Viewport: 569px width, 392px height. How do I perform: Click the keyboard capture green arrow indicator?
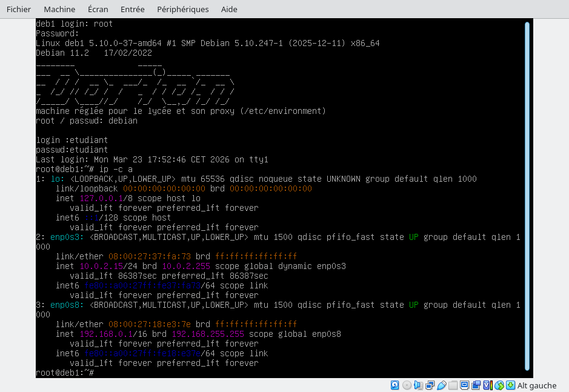[510, 385]
